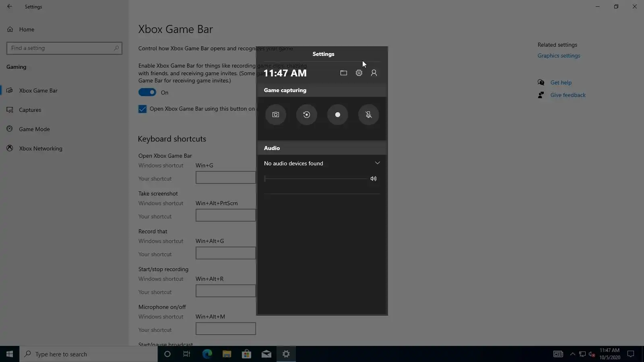
Task: Click the 11:47 AM clock in Game Bar
Action: click(x=285, y=73)
